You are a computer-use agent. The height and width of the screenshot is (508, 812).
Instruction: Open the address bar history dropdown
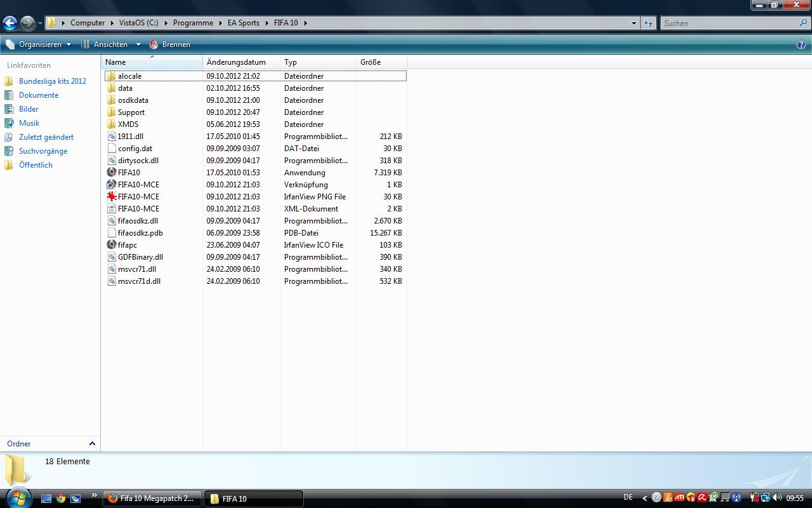634,23
